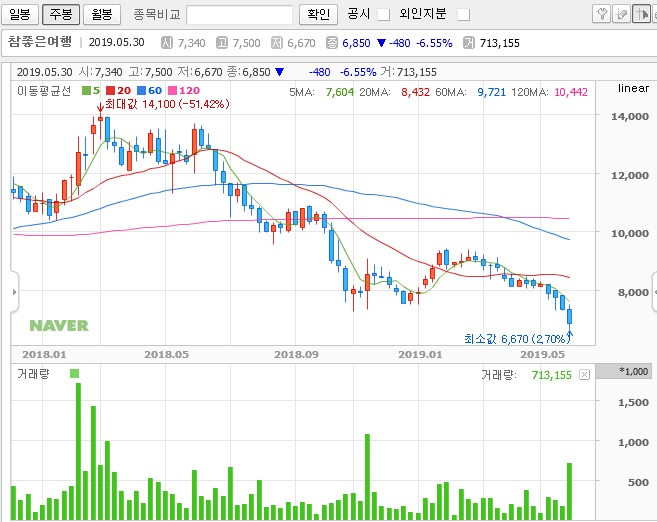Screen dimensions: 657x522
Task: Click the red 20-day moving average swatch
Action: click(x=110, y=90)
